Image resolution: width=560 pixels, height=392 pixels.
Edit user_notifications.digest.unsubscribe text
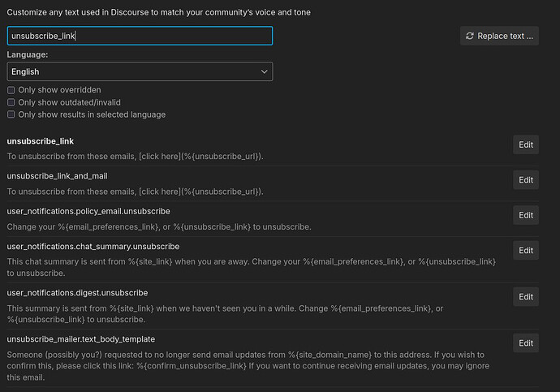pos(526,297)
